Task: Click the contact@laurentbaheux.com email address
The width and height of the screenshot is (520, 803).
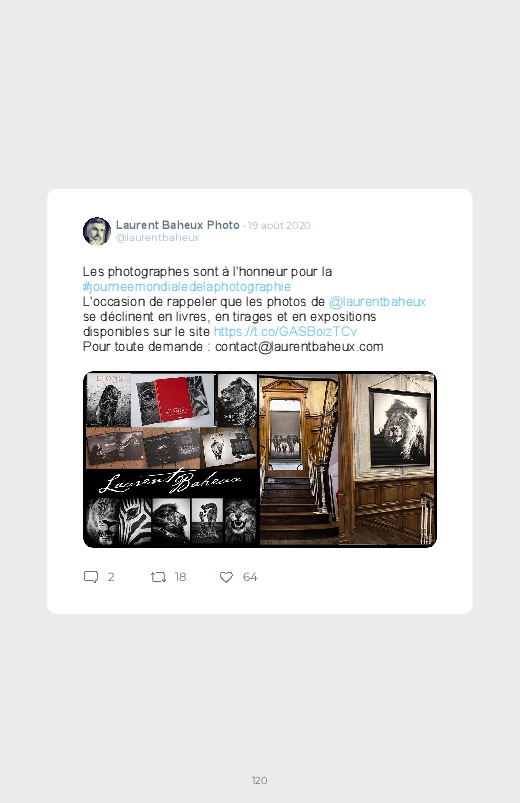Action: (299, 347)
